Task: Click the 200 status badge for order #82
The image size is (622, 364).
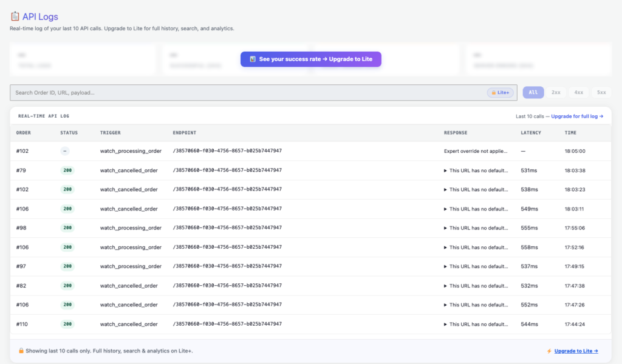Action: 67,286
